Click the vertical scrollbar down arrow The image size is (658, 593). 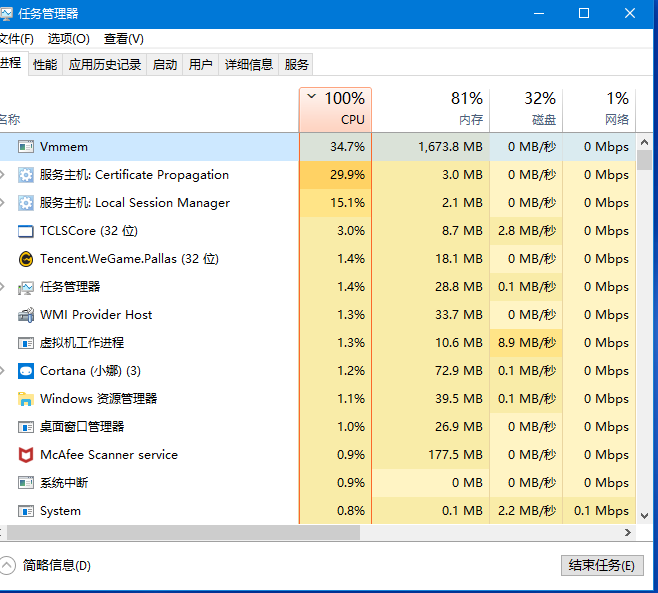pos(645,516)
